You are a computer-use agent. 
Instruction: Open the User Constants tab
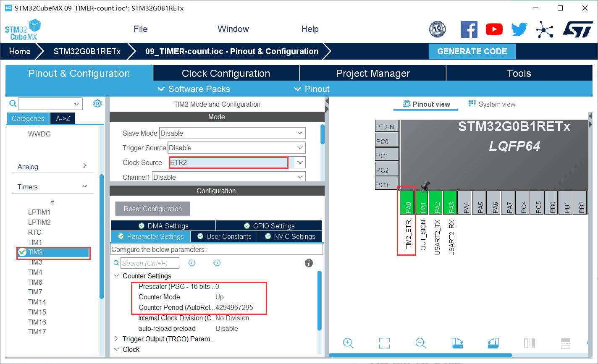[x=224, y=236]
